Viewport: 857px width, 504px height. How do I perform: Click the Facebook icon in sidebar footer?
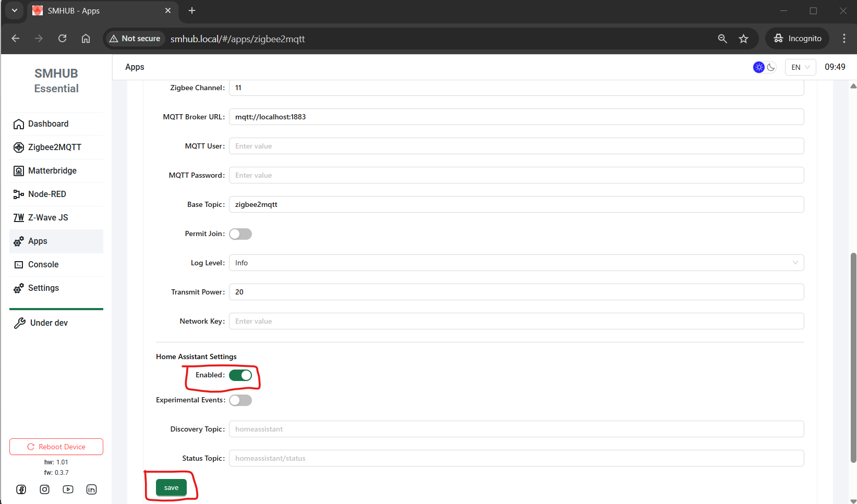[21, 489]
